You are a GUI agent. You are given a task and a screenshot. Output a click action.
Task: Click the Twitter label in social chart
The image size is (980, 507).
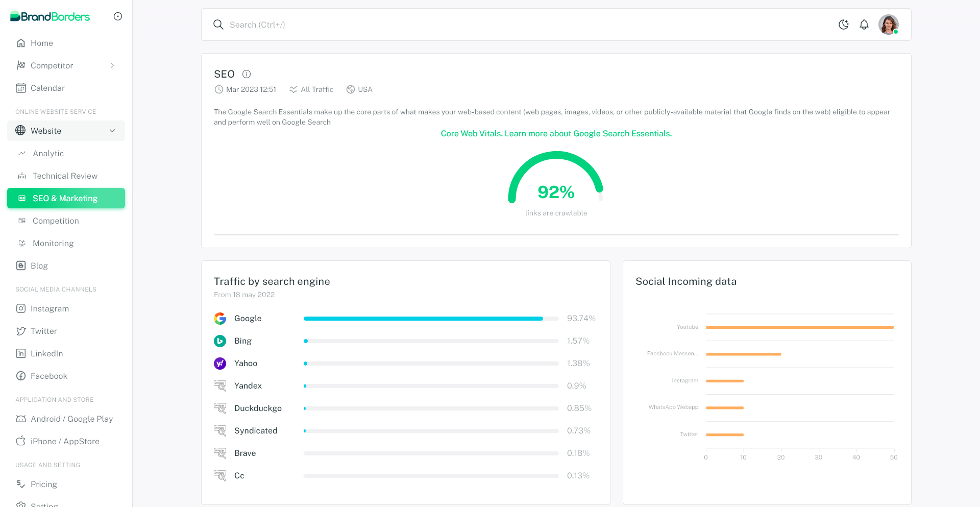pyautogui.click(x=689, y=434)
